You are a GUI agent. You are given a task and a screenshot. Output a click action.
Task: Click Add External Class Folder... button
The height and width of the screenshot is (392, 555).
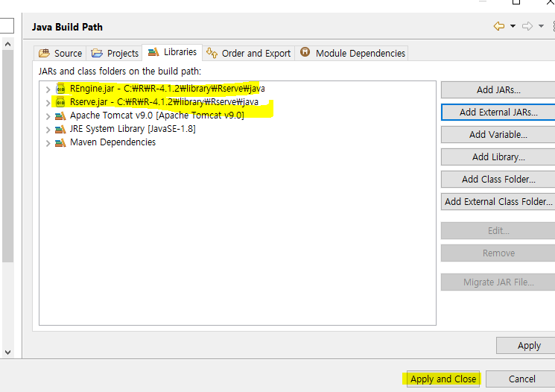498,201
